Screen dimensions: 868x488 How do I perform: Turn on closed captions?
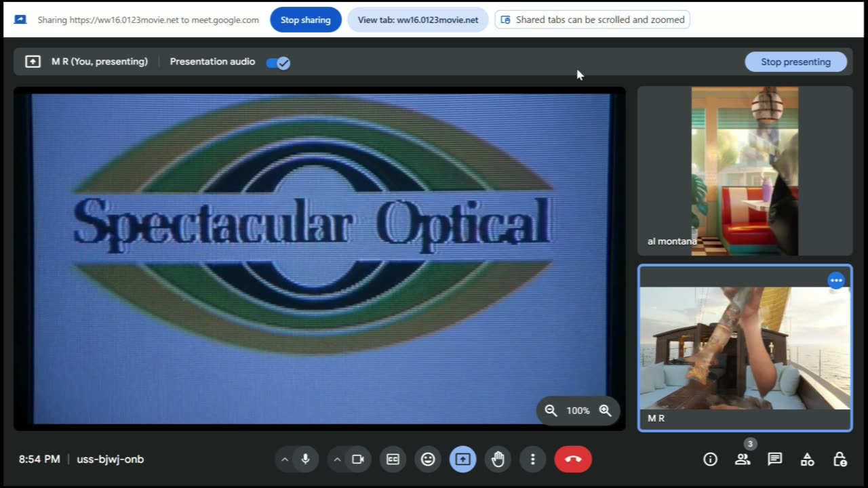click(393, 460)
